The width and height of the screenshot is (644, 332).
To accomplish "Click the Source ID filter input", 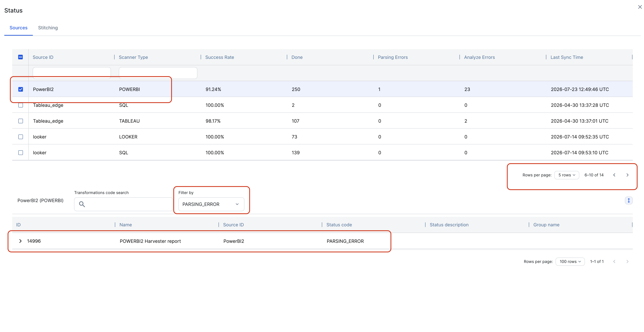I will 72,73.
